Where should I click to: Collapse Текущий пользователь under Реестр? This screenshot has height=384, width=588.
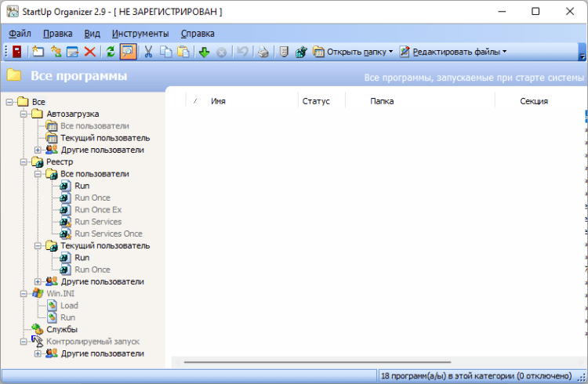pos(38,245)
